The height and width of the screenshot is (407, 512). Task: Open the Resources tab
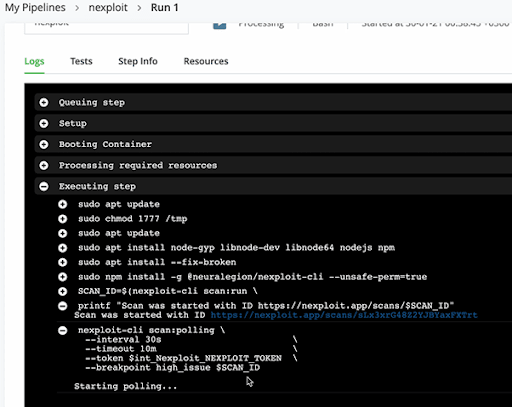point(206,61)
